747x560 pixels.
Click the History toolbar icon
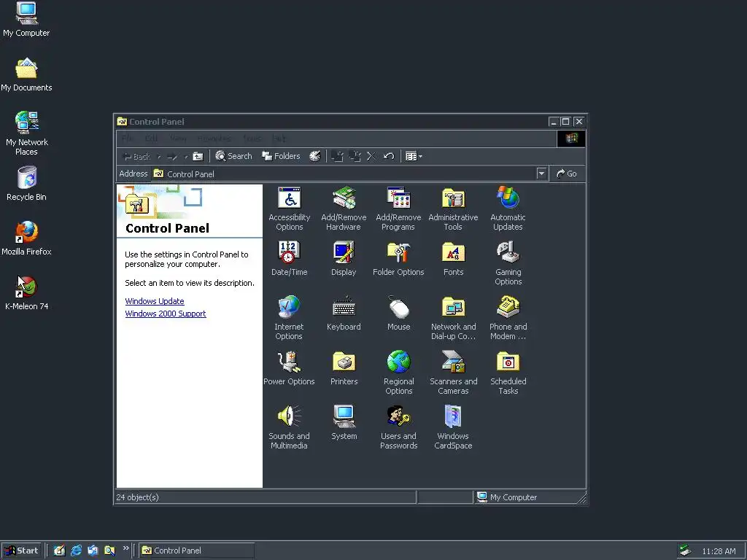315,156
